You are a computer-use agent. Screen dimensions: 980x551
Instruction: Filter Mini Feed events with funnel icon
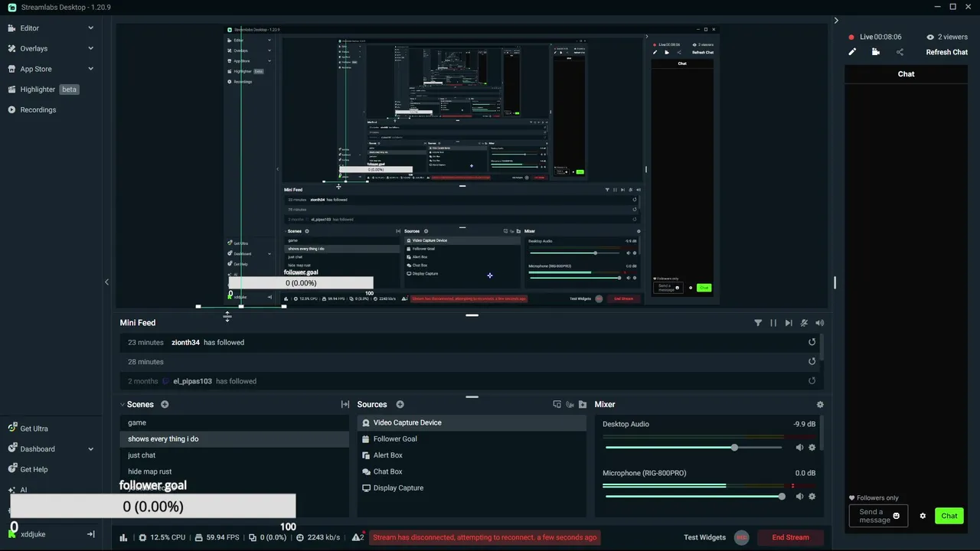click(x=758, y=323)
